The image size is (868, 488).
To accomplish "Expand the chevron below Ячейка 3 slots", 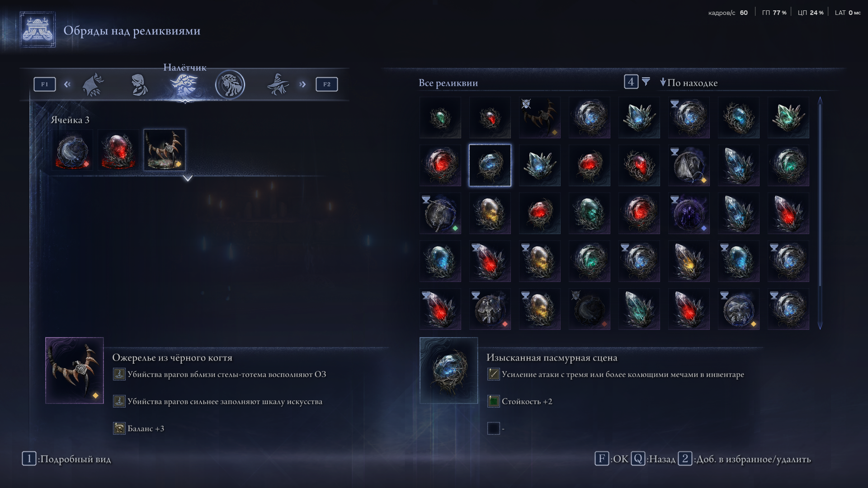I will [188, 178].
